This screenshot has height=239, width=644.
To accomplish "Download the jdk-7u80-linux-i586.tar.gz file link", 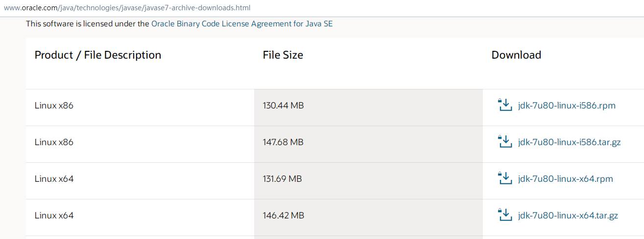I will pos(569,142).
